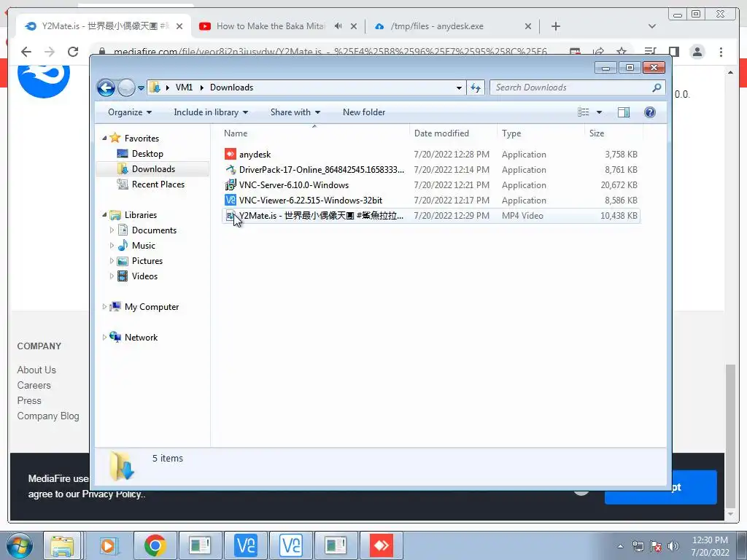Close the /tmp/files anydesk.exe tab
This screenshot has width=747, height=560.
[x=528, y=27]
